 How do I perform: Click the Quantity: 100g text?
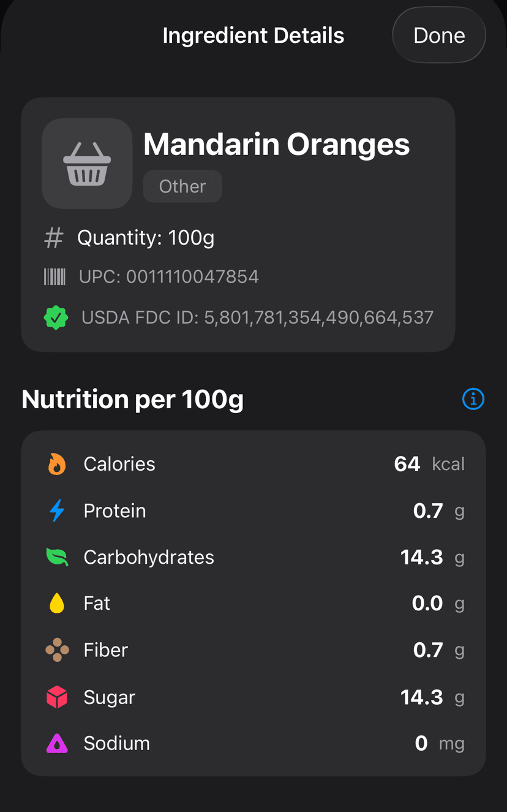coord(146,238)
